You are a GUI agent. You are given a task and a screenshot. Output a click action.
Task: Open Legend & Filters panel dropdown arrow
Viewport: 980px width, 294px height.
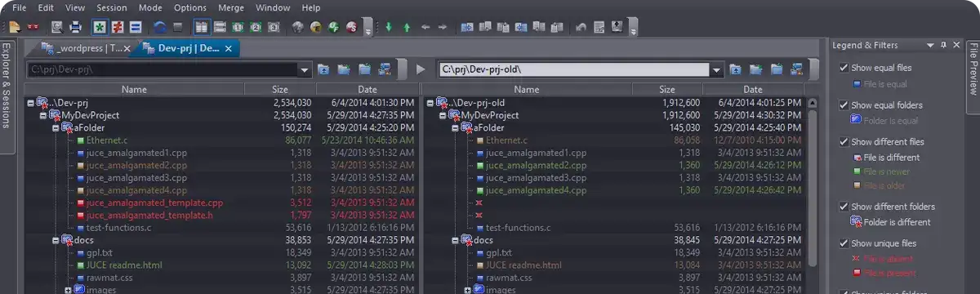point(930,46)
